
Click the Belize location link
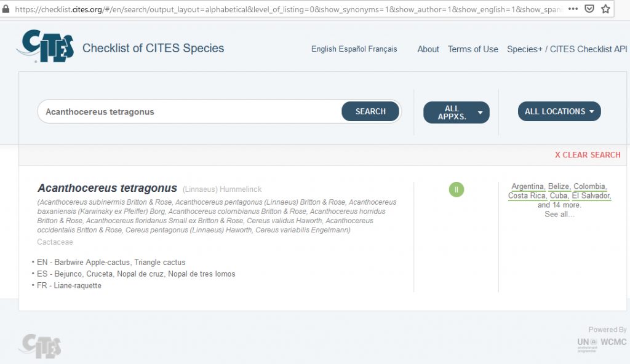coord(559,186)
